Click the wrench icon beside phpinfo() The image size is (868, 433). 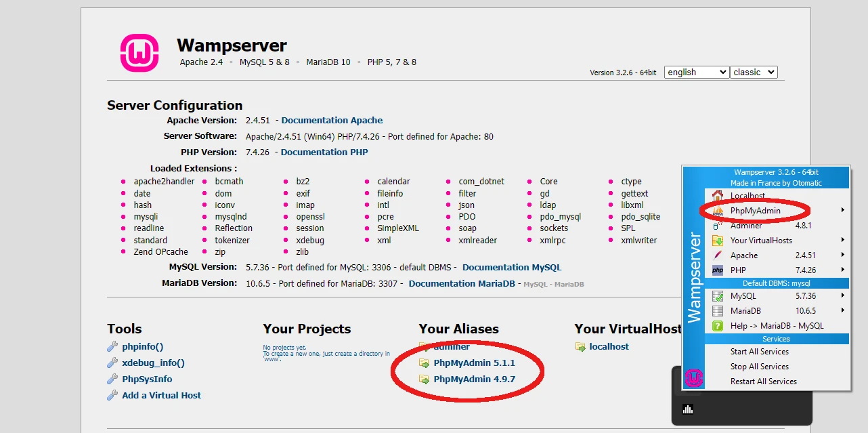(x=112, y=347)
